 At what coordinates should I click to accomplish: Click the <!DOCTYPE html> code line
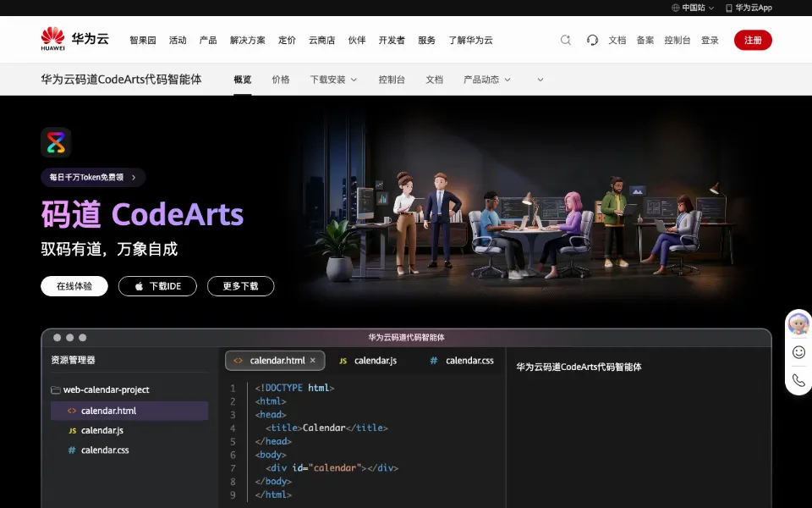(x=294, y=388)
